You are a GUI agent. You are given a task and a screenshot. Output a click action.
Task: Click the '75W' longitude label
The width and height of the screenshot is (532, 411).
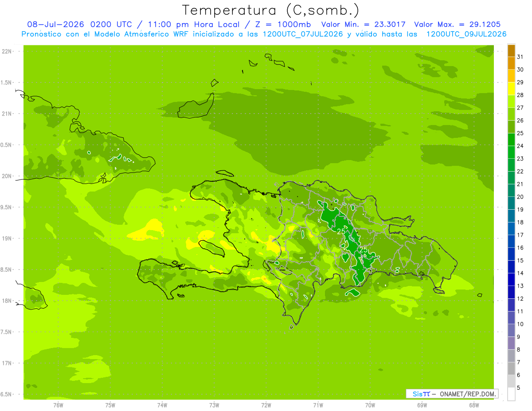(110, 405)
